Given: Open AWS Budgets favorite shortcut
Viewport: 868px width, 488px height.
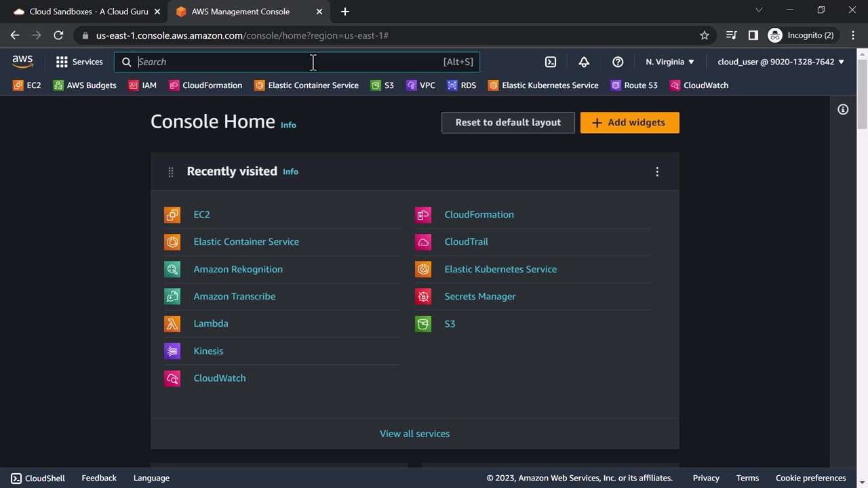Looking at the screenshot, I should click(x=85, y=85).
